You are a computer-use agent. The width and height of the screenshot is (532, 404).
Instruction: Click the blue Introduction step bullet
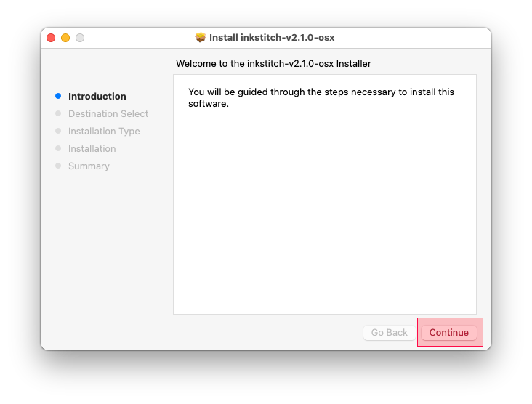[x=58, y=96]
